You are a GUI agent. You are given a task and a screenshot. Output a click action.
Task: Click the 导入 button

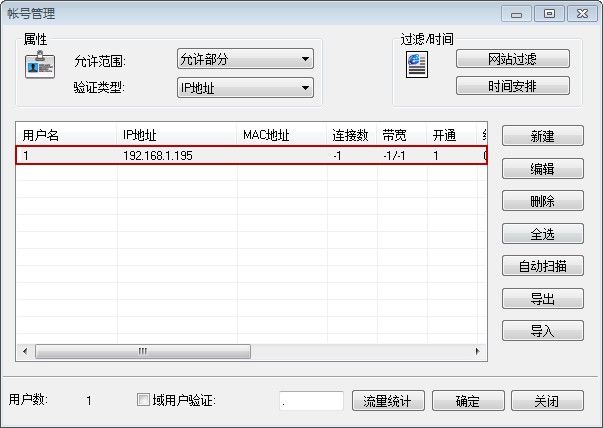543,331
